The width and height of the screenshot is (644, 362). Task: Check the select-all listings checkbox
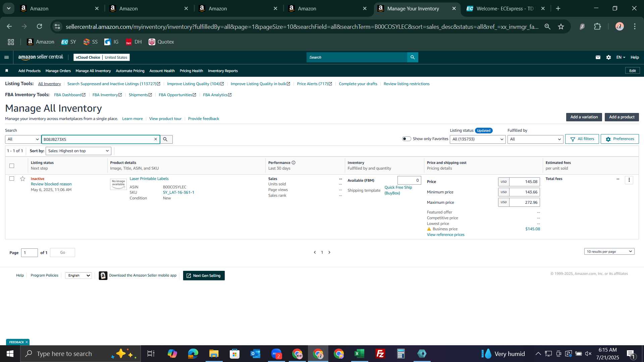click(x=12, y=166)
